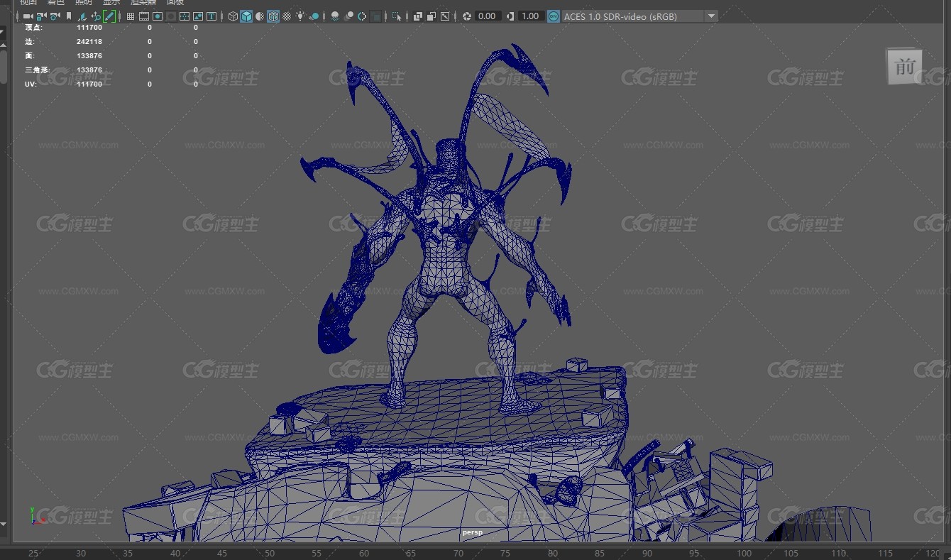Click the 面 count value 133876

89,56
